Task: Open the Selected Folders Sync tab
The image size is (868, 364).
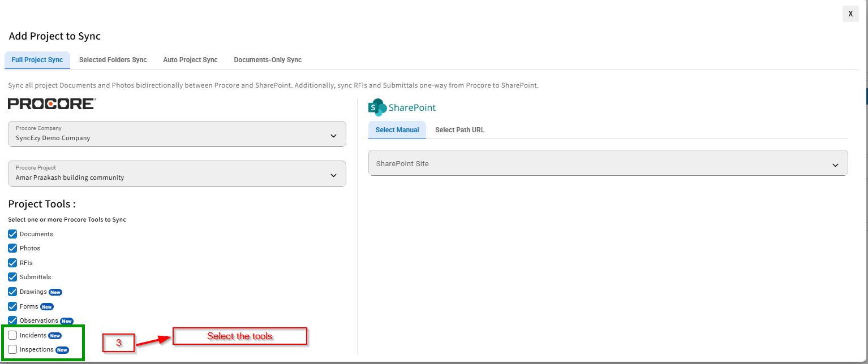Action: tap(113, 60)
